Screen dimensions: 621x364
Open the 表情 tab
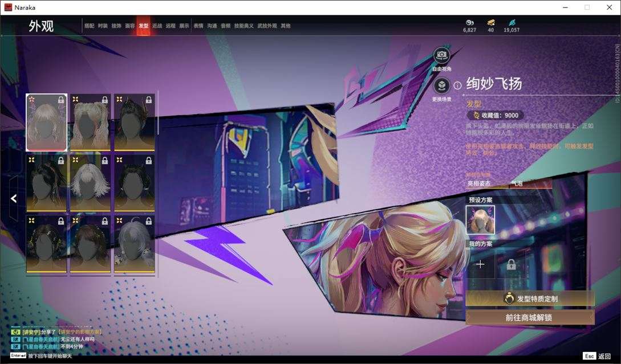pyautogui.click(x=198, y=26)
